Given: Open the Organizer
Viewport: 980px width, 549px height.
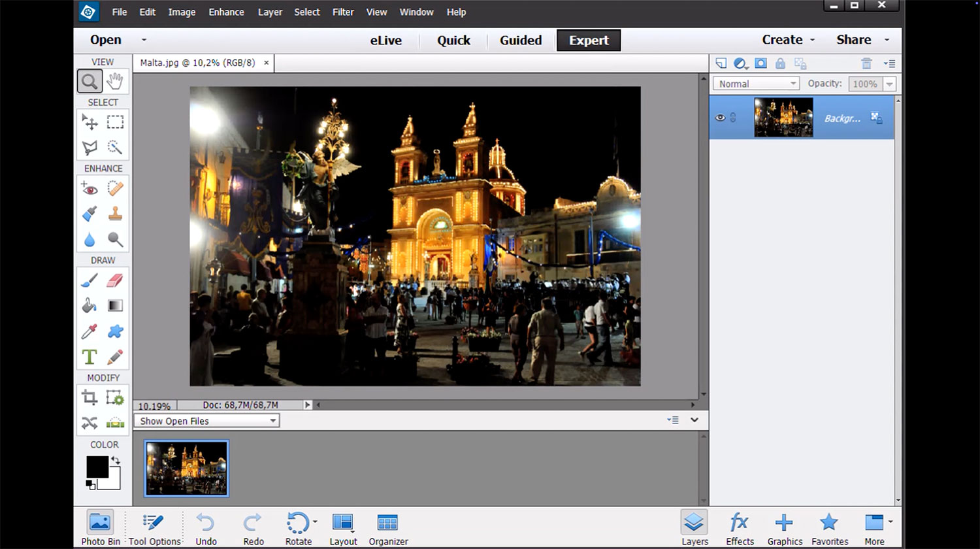Looking at the screenshot, I should coord(388,527).
